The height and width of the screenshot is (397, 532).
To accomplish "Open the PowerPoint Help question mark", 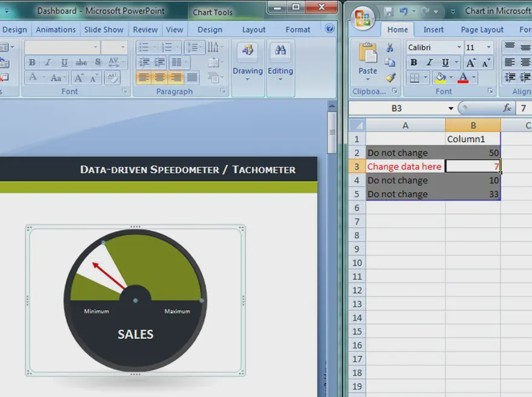I will pos(330,28).
